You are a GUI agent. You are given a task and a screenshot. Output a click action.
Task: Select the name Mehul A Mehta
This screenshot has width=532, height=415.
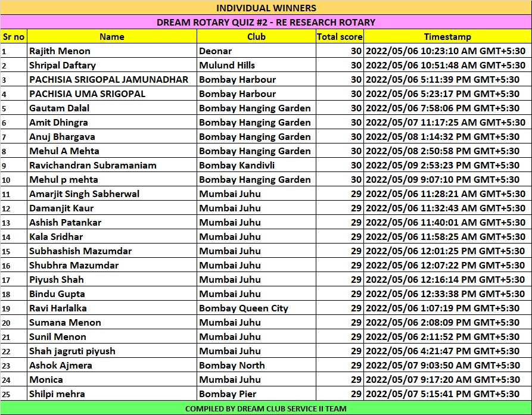[x=64, y=151]
